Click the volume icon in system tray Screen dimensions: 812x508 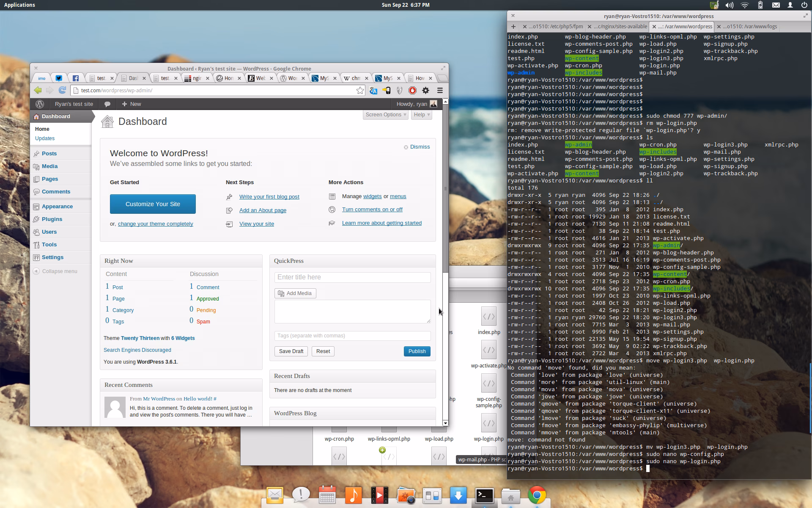[729, 5]
